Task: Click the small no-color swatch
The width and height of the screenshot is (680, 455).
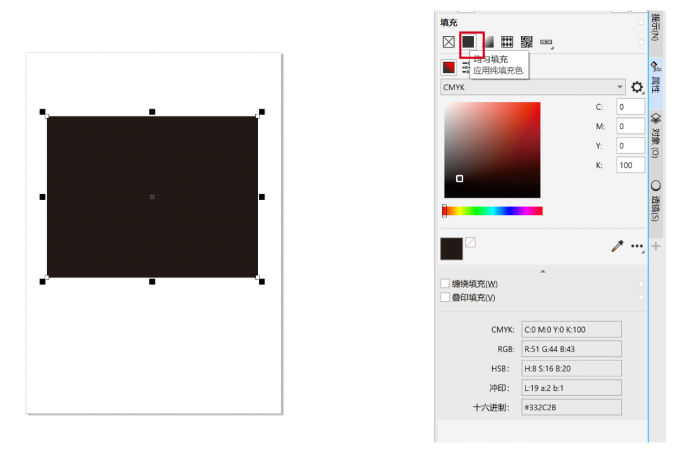Action: click(x=471, y=242)
